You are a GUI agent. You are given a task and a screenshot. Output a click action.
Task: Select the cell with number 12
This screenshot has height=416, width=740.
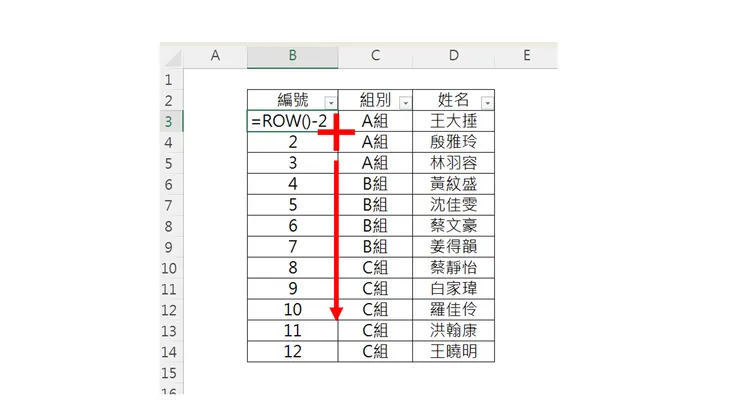[x=293, y=351]
